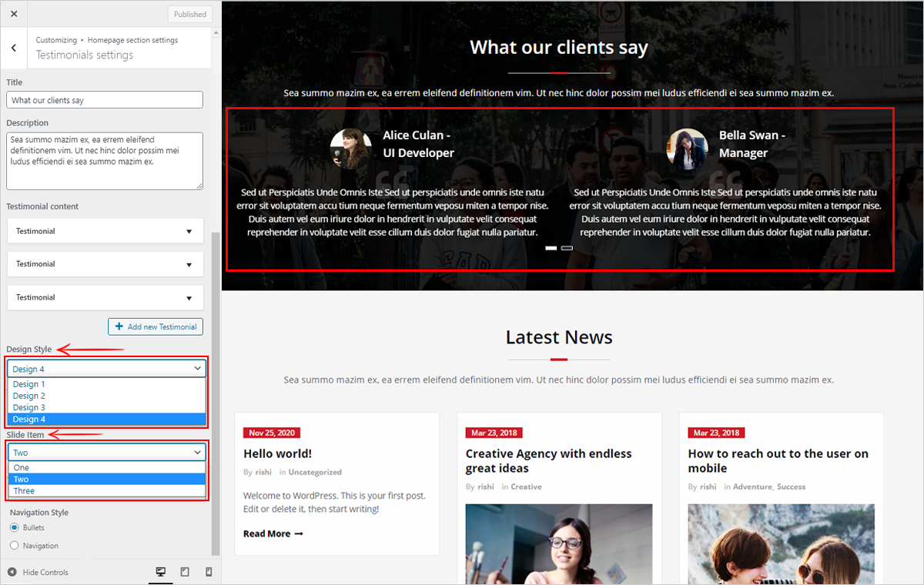
Task: Click the arrow icon beside Read More
Action: (x=299, y=533)
